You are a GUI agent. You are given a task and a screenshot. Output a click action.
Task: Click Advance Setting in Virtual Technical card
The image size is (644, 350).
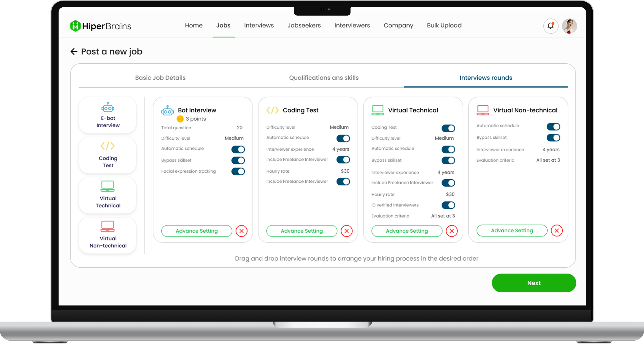coord(407,231)
